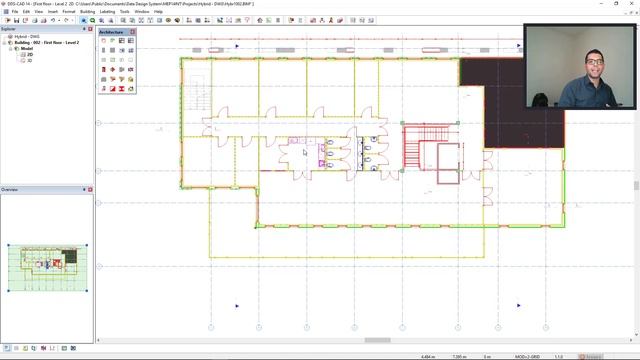Image resolution: width=640 pixels, height=360 pixels.
Task: Open the Tools menu
Action: point(124,11)
